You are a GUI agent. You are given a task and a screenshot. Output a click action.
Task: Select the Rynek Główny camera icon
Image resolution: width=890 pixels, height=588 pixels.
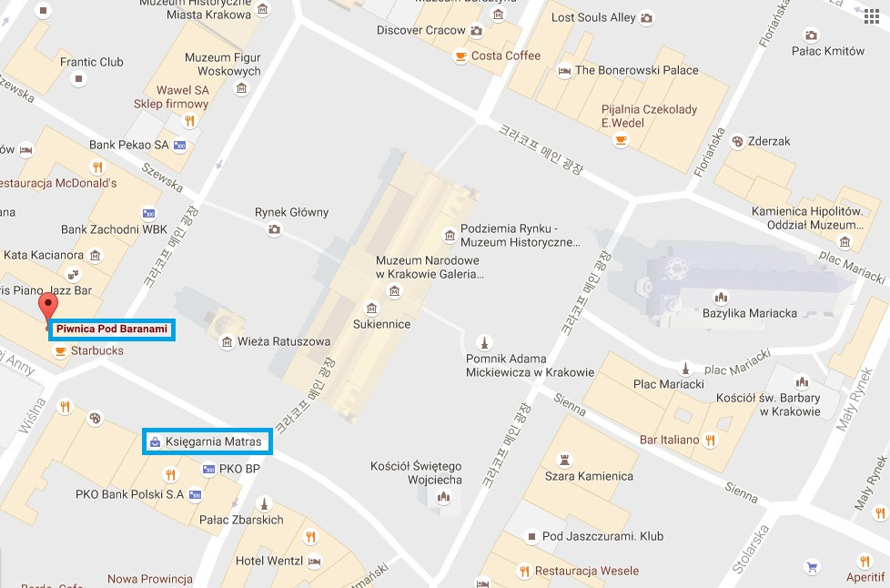pos(274,229)
